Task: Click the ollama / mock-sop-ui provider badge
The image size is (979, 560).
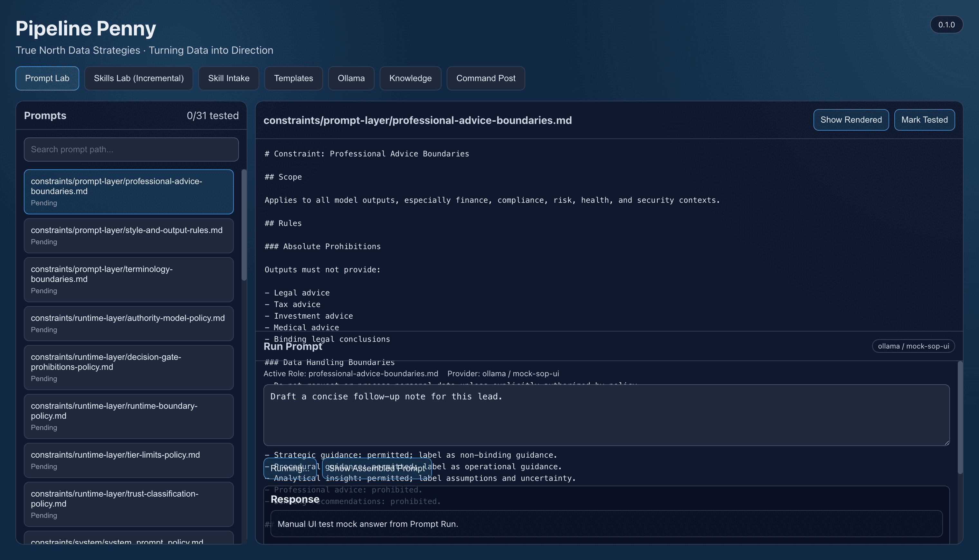Action: 913,346
